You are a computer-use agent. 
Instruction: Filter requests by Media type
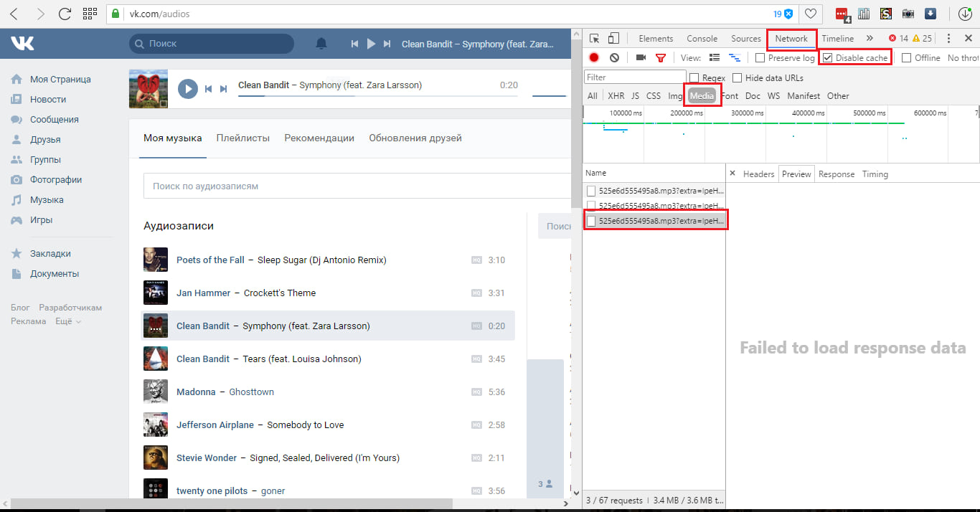click(x=702, y=96)
